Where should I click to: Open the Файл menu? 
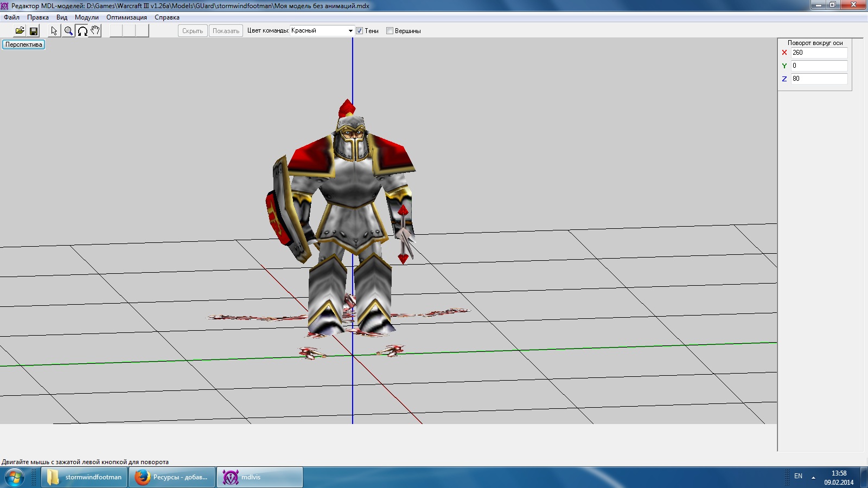coord(11,17)
